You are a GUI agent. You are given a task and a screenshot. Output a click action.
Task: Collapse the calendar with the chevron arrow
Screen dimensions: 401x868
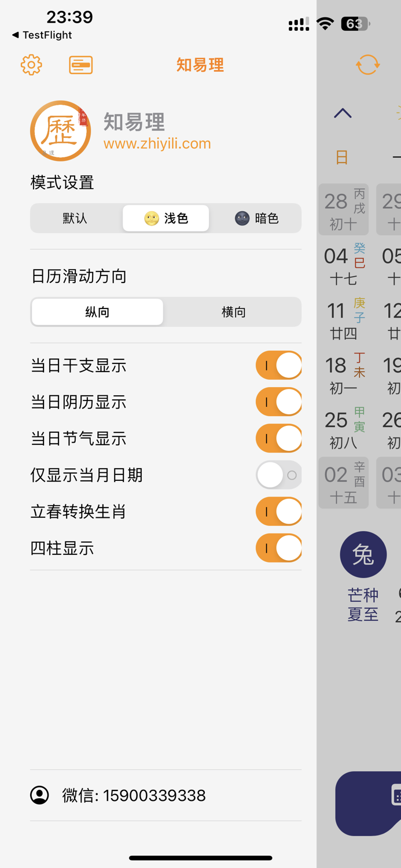[343, 113]
